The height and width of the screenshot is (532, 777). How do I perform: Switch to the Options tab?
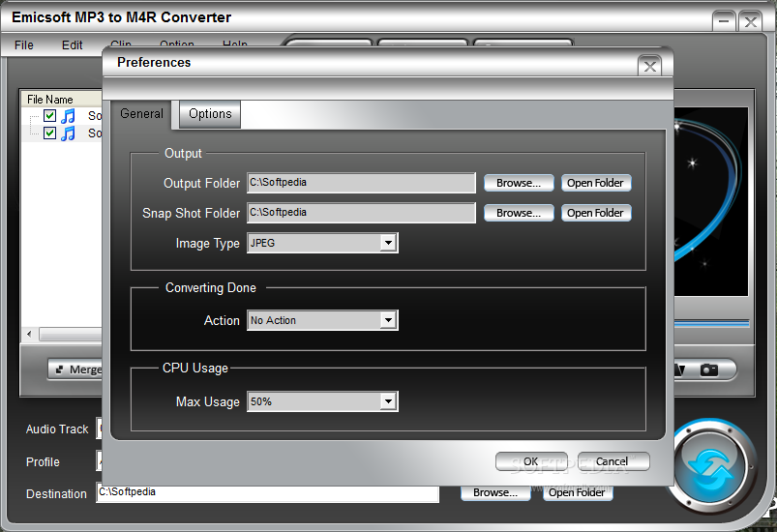(x=210, y=114)
